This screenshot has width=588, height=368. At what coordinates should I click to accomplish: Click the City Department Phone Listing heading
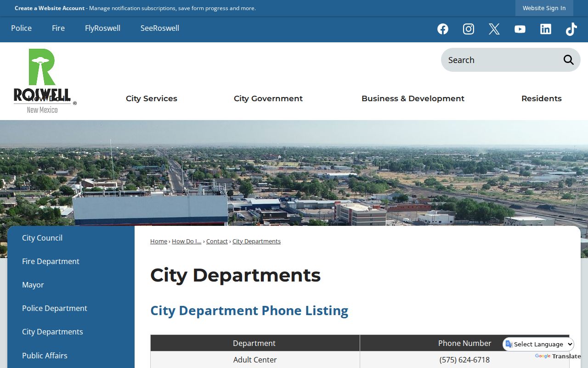[249, 310]
